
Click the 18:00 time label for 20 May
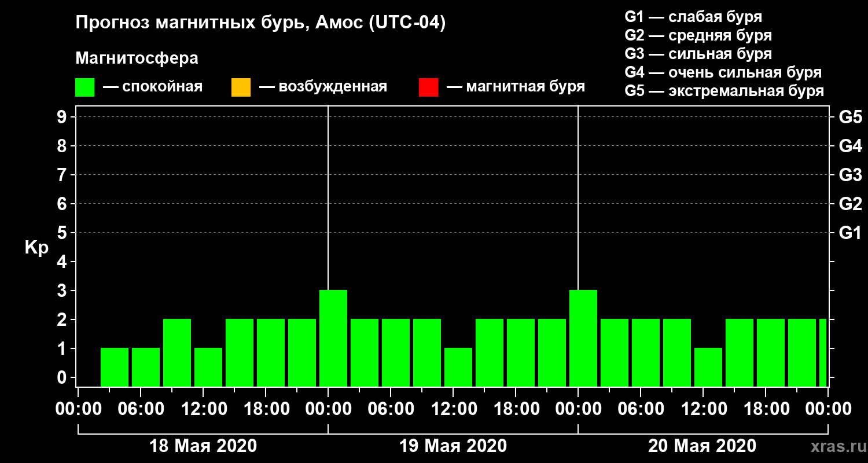(766, 409)
